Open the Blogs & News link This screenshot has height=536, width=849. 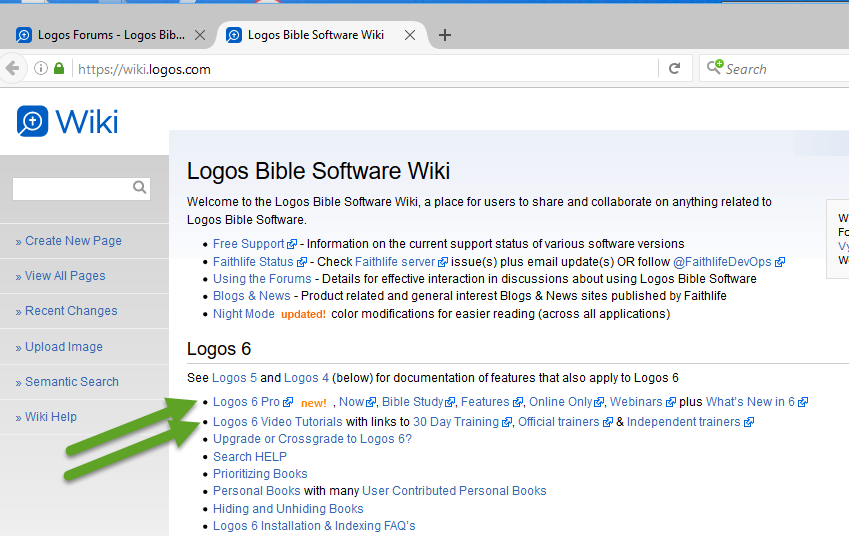252,296
